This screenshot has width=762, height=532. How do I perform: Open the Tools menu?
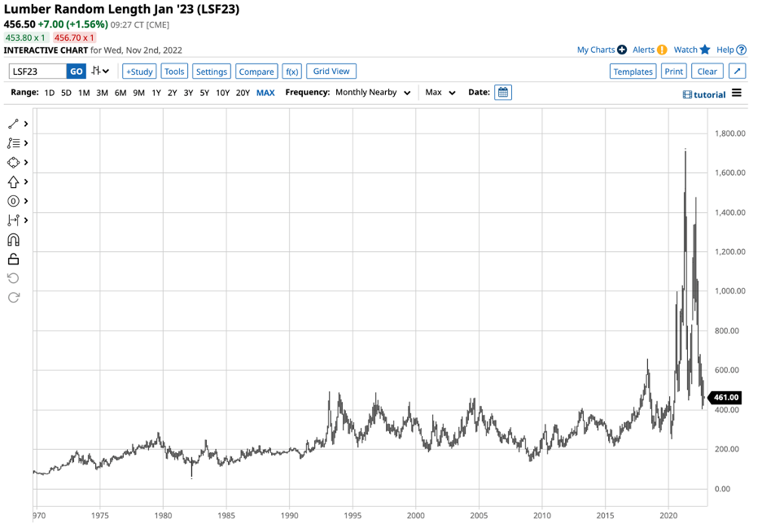[174, 72]
